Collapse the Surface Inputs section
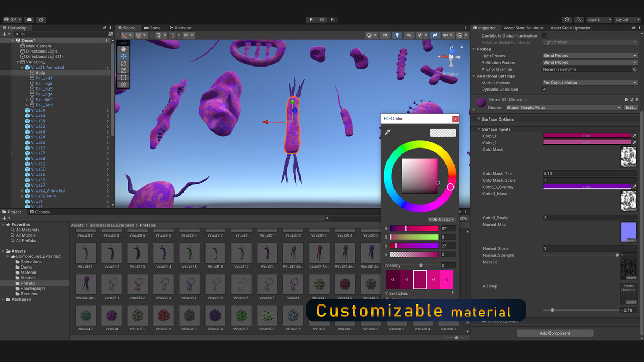The width and height of the screenshot is (644, 362). pos(479,129)
